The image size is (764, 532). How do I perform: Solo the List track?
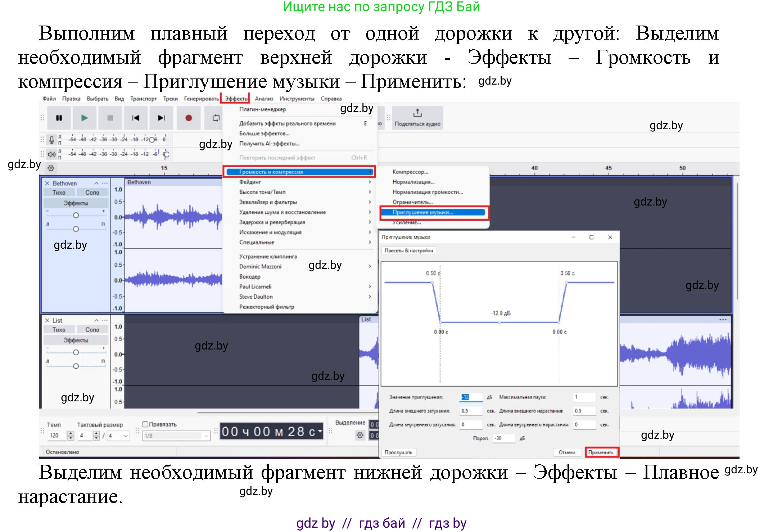tap(92, 329)
